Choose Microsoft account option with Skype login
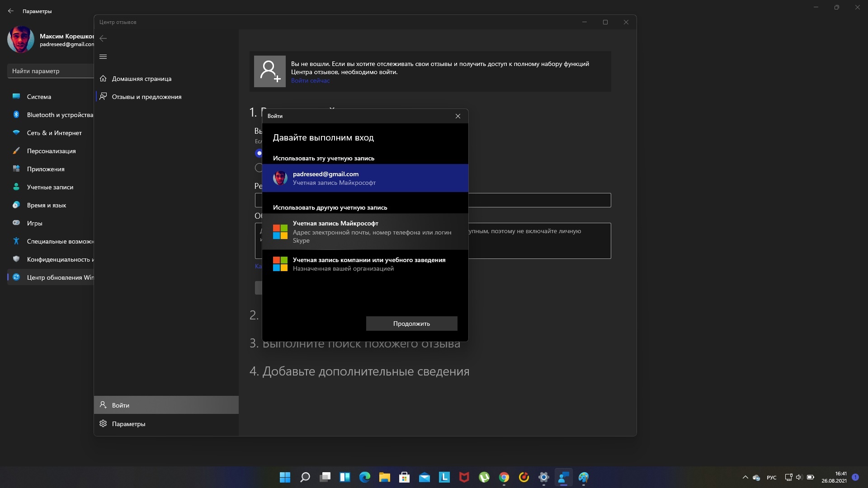Viewport: 868px width, 488px height. [x=365, y=232]
